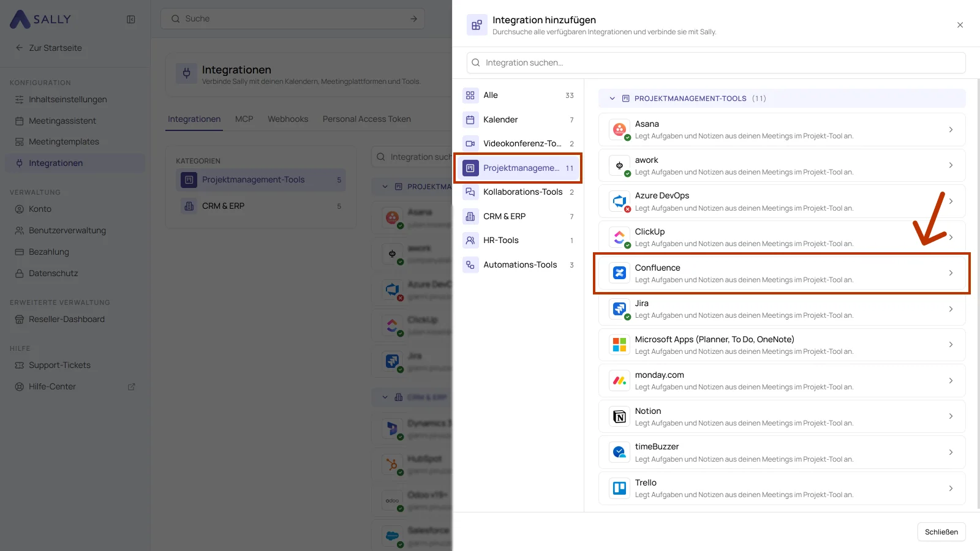Click the Integration such field on the background page
The width and height of the screenshot is (980, 551).
point(412,157)
